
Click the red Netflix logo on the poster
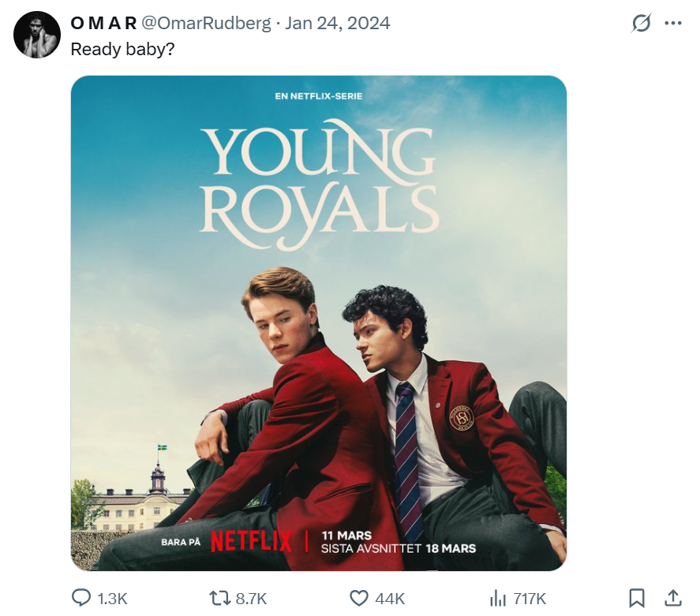click(x=251, y=542)
